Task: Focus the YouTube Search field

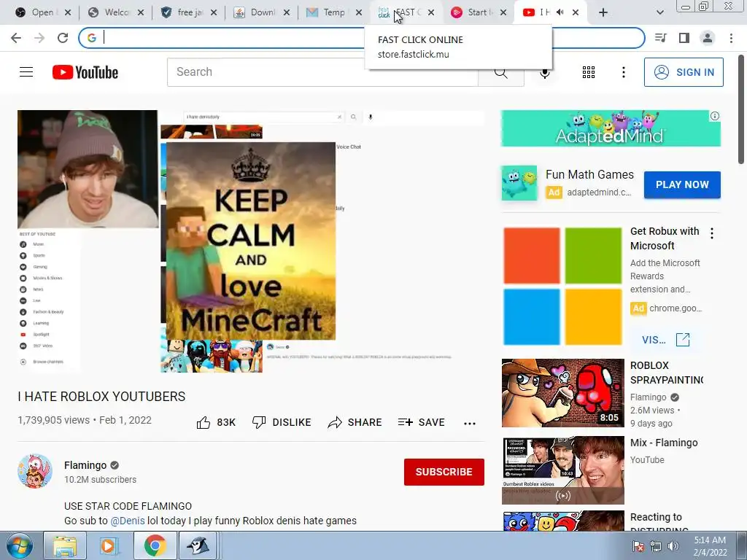Action: pos(322,72)
